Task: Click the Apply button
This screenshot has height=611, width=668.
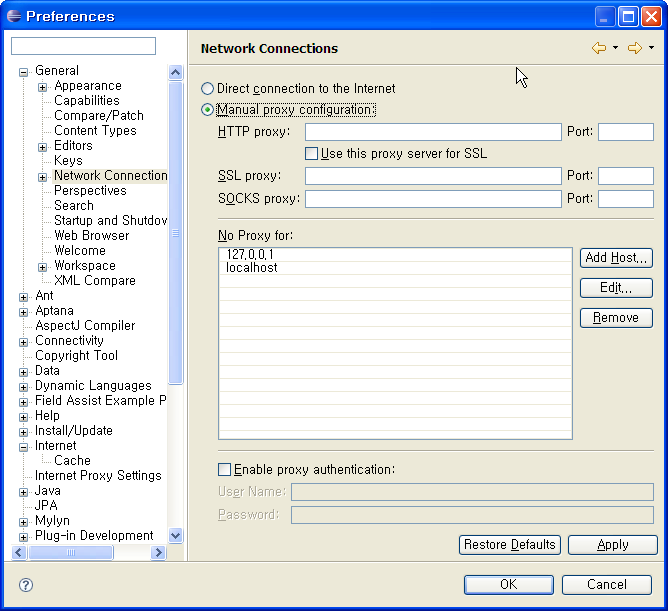Action: (x=612, y=545)
